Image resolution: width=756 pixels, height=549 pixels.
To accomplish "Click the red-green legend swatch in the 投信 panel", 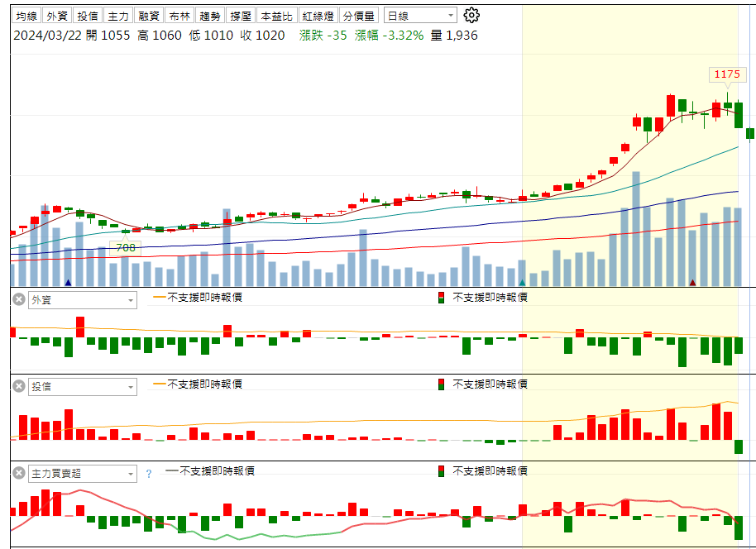I will pos(441,384).
